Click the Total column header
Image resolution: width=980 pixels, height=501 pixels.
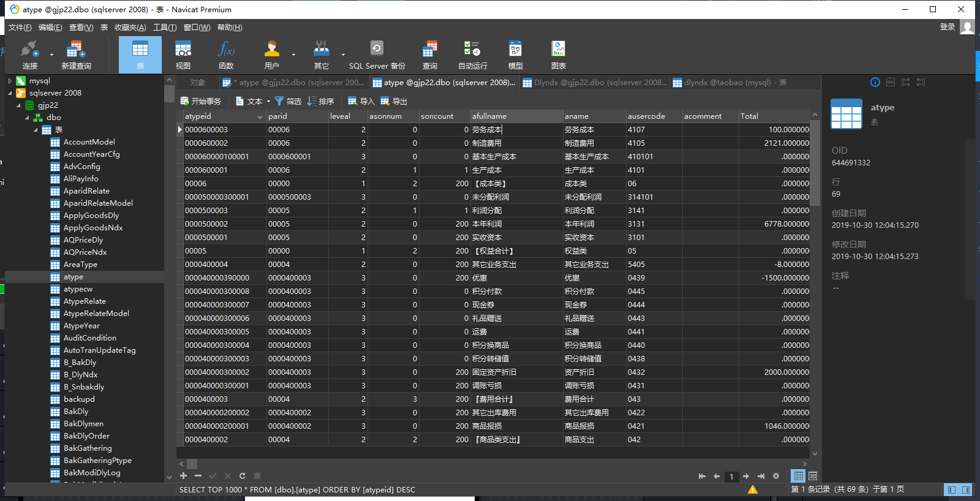[774, 116]
